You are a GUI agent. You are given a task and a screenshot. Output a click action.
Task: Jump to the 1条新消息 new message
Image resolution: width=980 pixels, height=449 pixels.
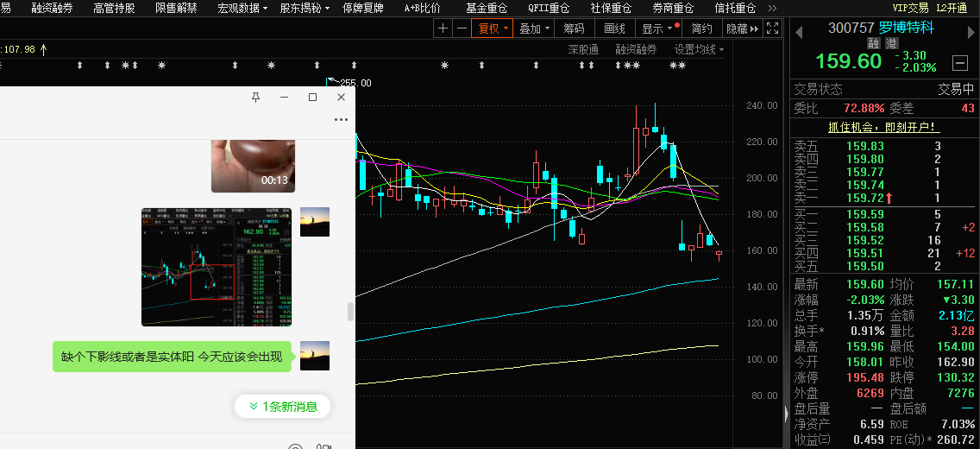click(x=282, y=406)
